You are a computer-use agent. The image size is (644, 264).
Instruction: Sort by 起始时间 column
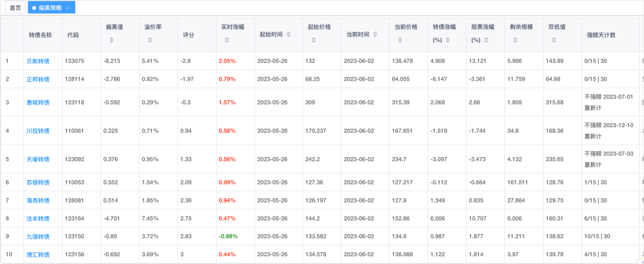point(289,35)
